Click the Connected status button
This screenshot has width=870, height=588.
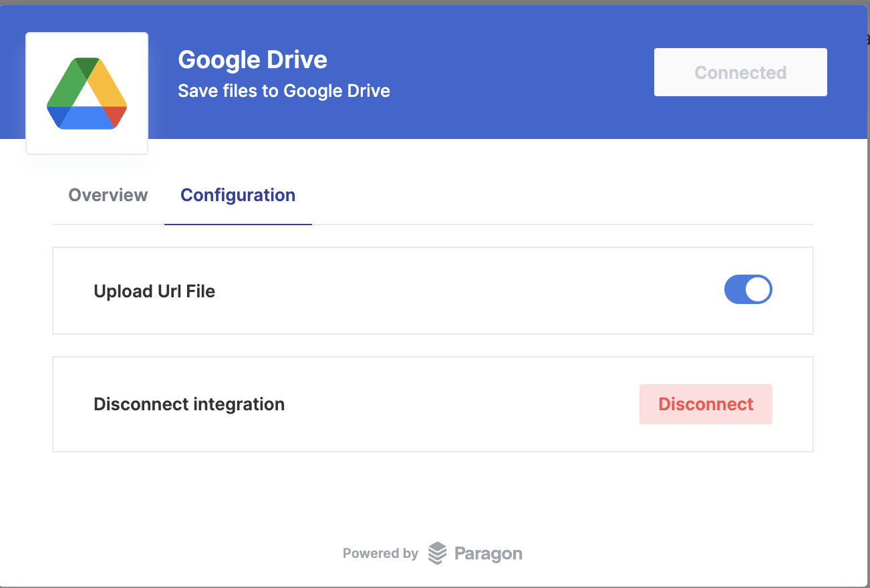coord(740,72)
